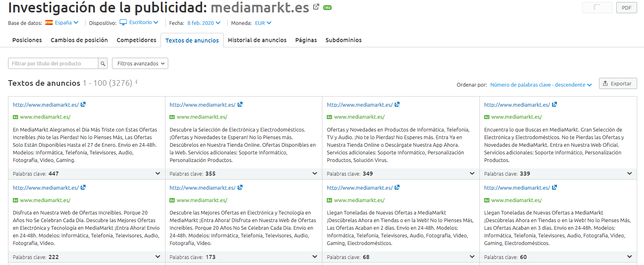Click the Exportar button
This screenshot has height=265, width=644.
pyautogui.click(x=618, y=83)
